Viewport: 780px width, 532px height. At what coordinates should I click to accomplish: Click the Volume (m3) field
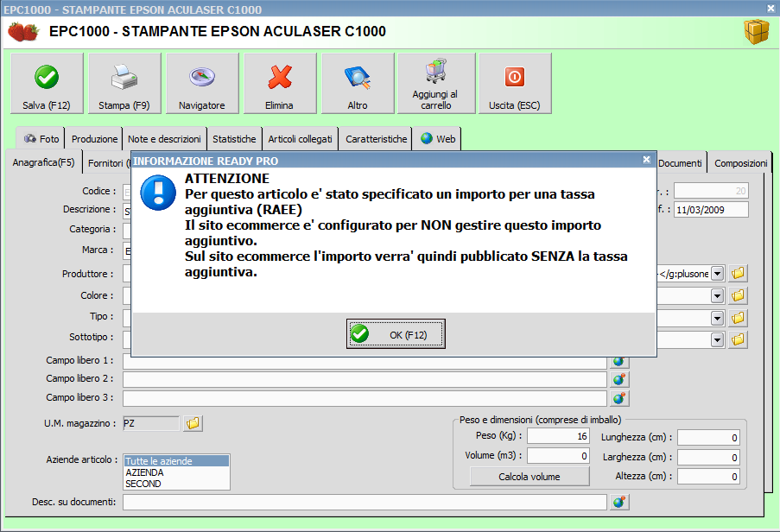coord(558,456)
